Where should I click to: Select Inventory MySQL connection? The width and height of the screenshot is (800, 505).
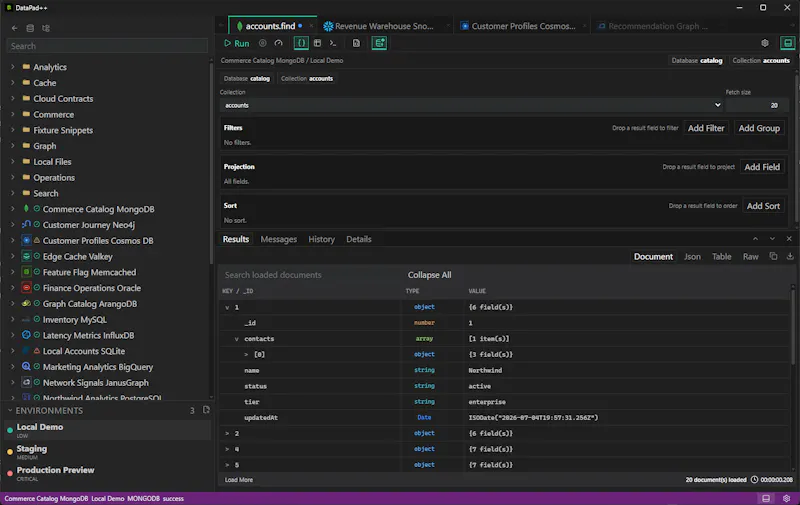pos(74,320)
